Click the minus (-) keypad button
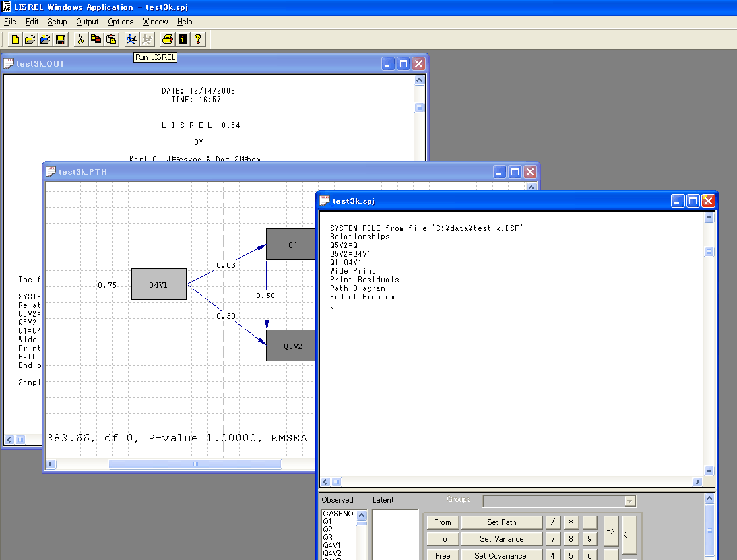Image resolution: width=737 pixels, height=560 pixels. click(x=589, y=522)
